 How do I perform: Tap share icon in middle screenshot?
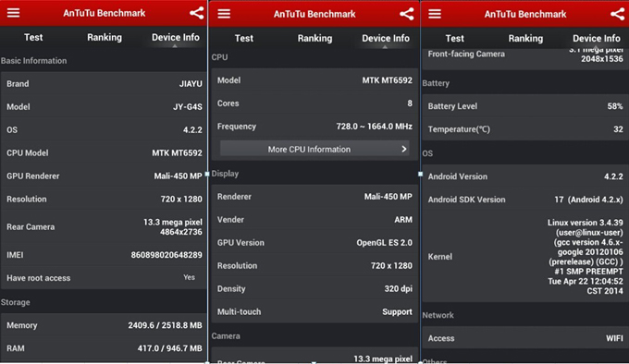point(407,14)
